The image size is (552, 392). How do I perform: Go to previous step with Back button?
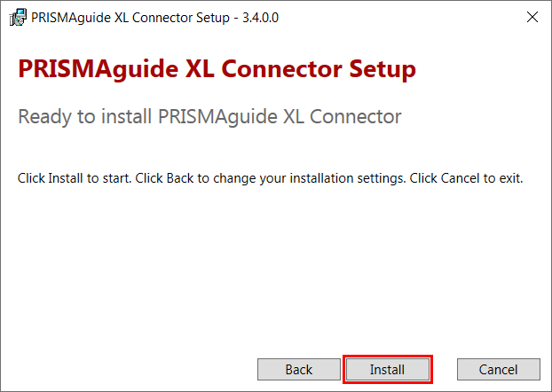coord(299,370)
